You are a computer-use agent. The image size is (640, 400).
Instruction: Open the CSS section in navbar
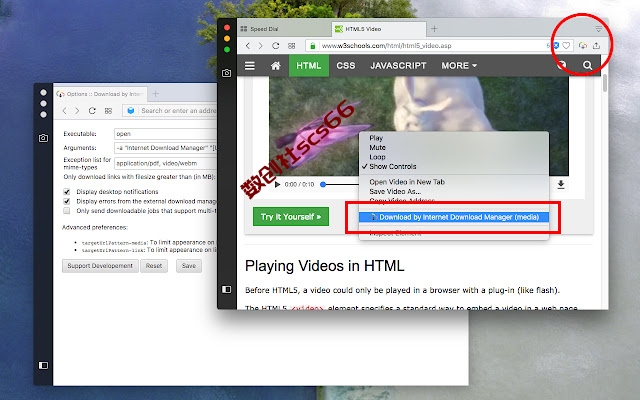(x=346, y=66)
